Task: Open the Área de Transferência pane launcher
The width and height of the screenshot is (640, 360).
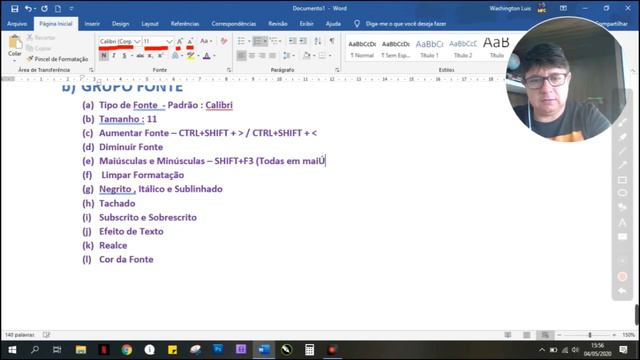Action: tap(91, 70)
